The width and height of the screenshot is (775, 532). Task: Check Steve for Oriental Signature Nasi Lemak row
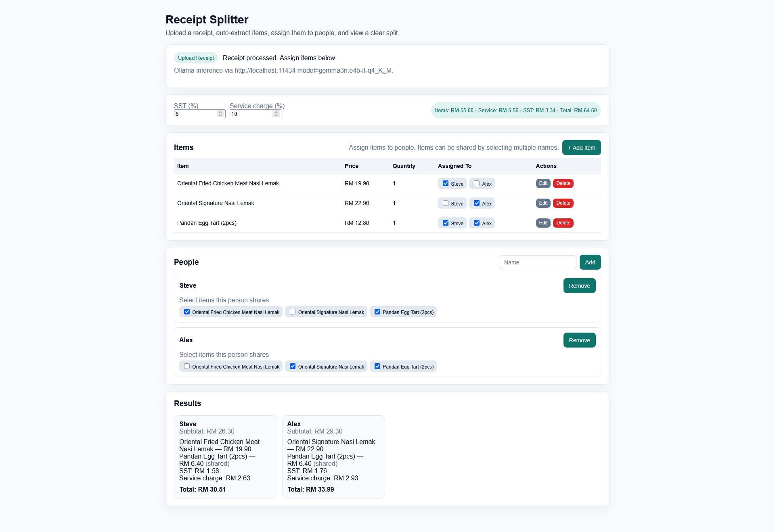[x=446, y=203]
